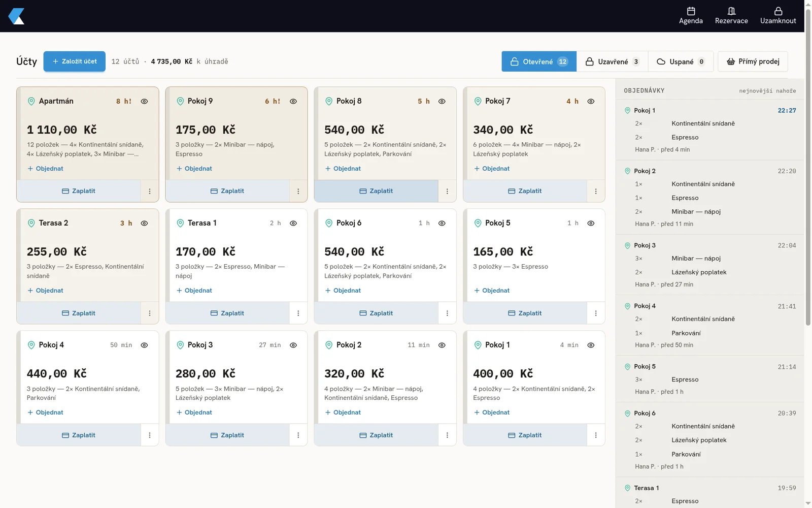Image resolution: width=812 pixels, height=508 pixels.
Task: Click location pin on Pokoj 2 card
Action: point(328,345)
